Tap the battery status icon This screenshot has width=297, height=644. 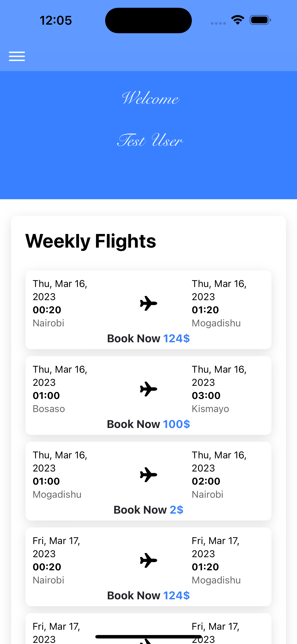(x=260, y=20)
